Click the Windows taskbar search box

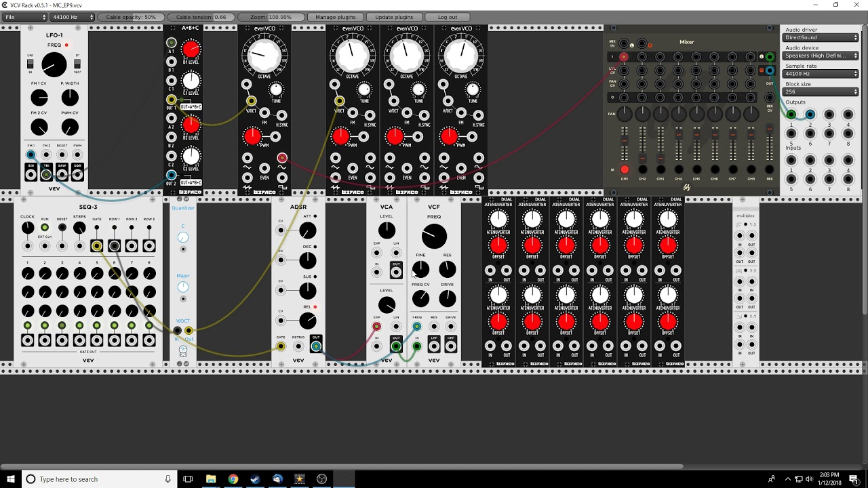click(99, 479)
